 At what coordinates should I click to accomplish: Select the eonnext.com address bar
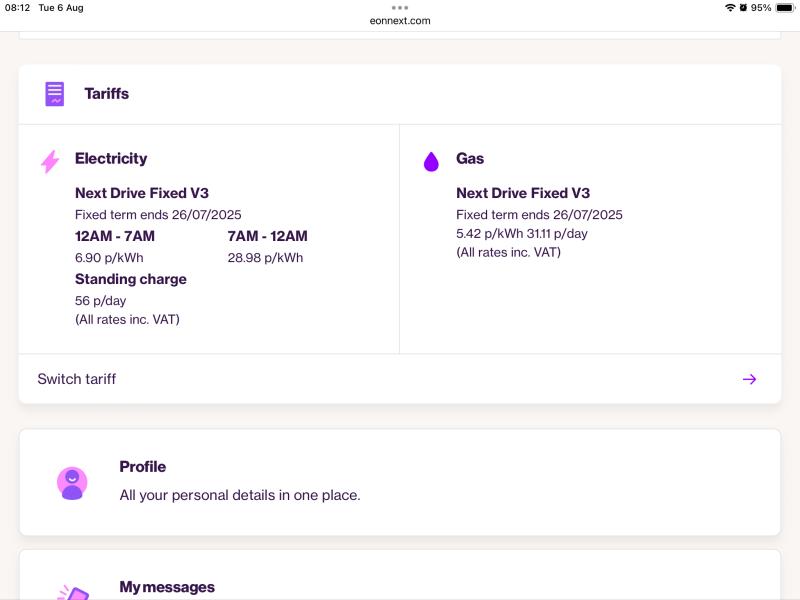(x=400, y=21)
